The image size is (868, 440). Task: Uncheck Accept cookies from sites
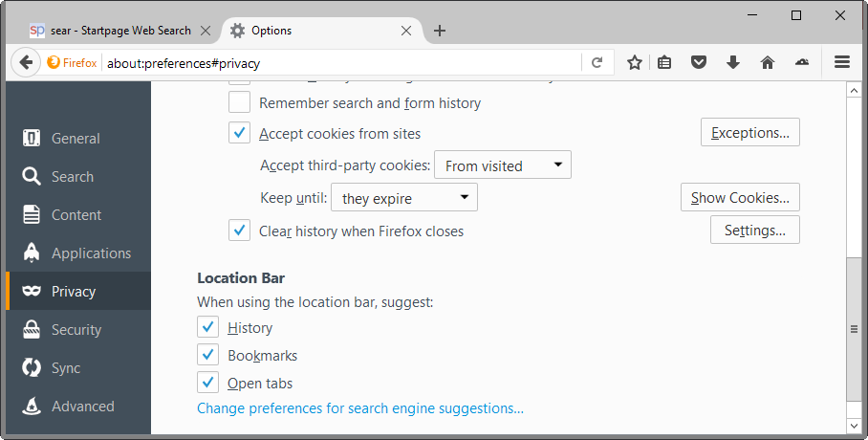239,133
